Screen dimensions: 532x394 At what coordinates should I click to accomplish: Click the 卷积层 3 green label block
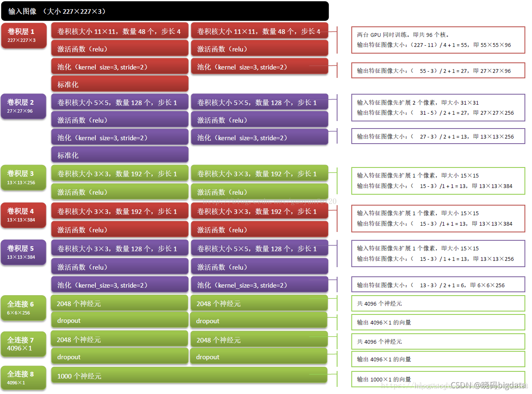pos(23,178)
